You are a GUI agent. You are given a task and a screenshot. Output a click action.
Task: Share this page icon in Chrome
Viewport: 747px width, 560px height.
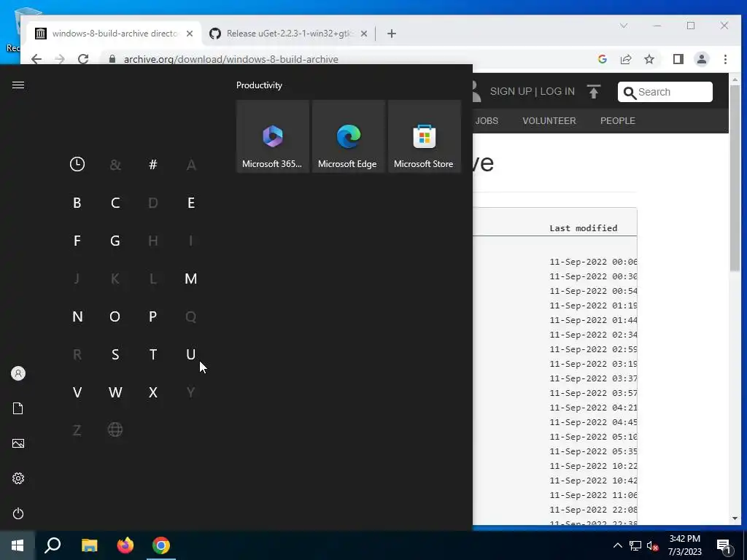(625, 59)
